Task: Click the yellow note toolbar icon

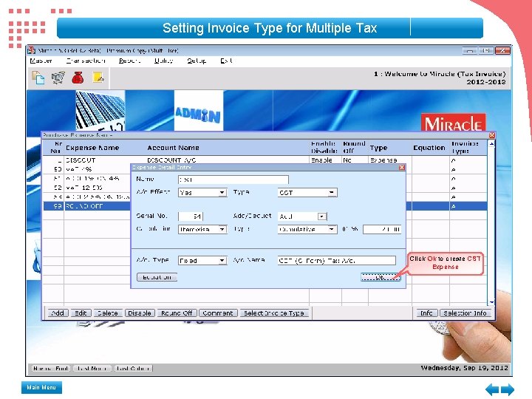Action: (x=98, y=78)
